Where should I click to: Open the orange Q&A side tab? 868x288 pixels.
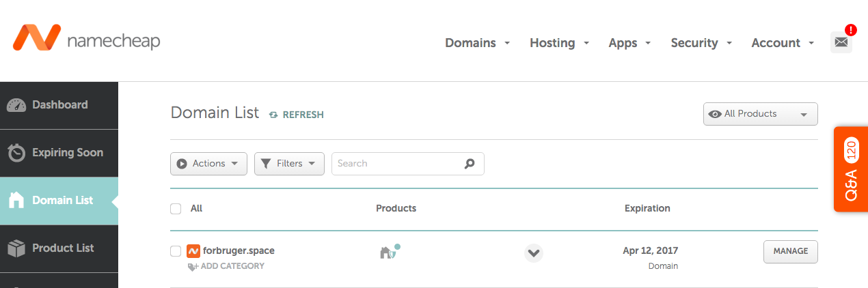tap(851, 169)
